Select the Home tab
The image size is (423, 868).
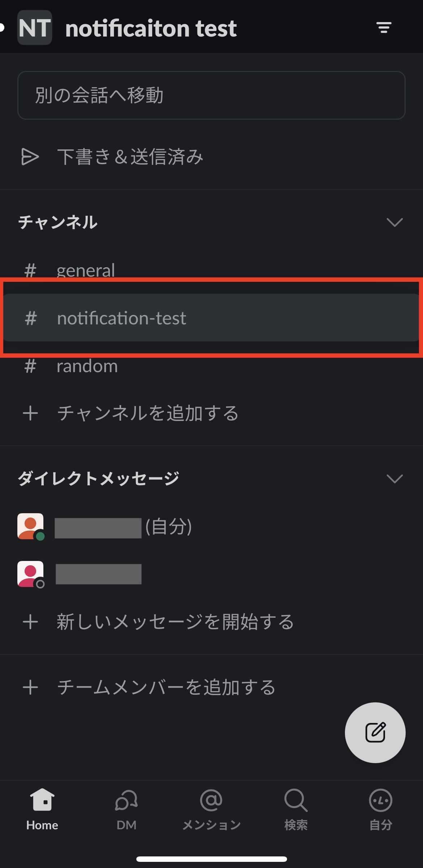click(x=42, y=809)
